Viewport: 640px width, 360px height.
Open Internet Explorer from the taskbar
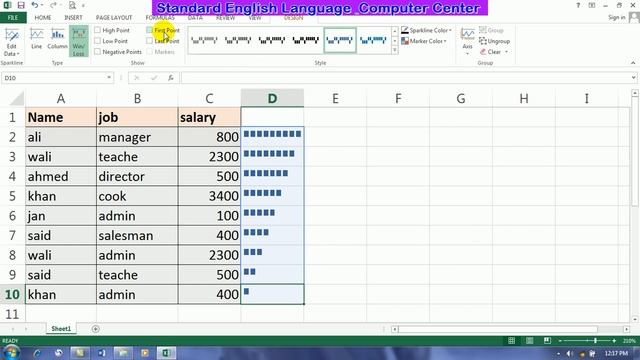click(x=37, y=353)
